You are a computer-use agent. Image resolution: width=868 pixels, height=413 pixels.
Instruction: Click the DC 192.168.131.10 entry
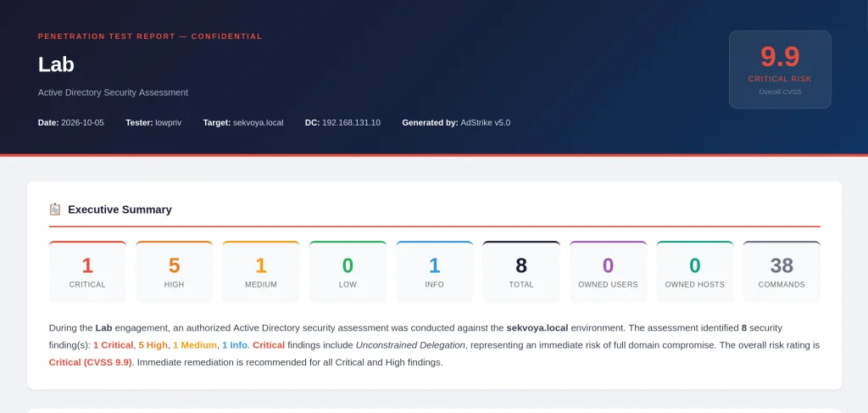coord(342,122)
